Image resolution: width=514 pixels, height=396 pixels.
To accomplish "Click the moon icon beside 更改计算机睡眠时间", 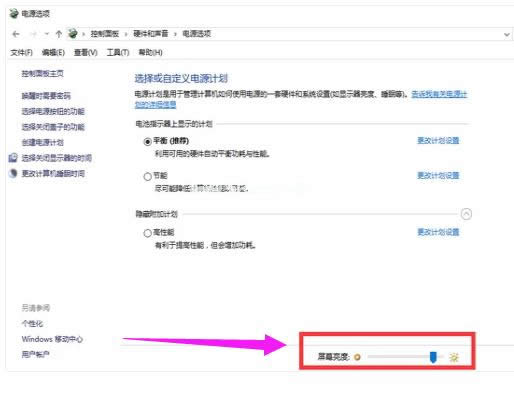I will [x=13, y=173].
